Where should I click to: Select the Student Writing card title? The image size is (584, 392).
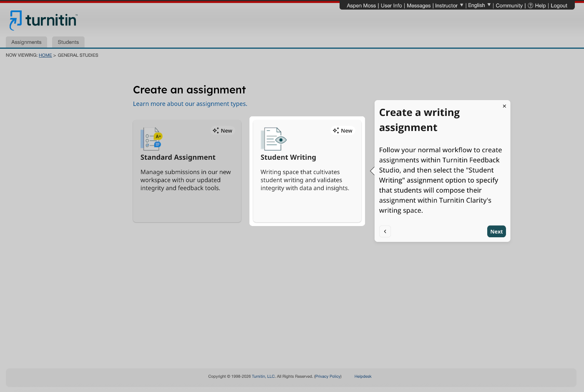pos(288,157)
